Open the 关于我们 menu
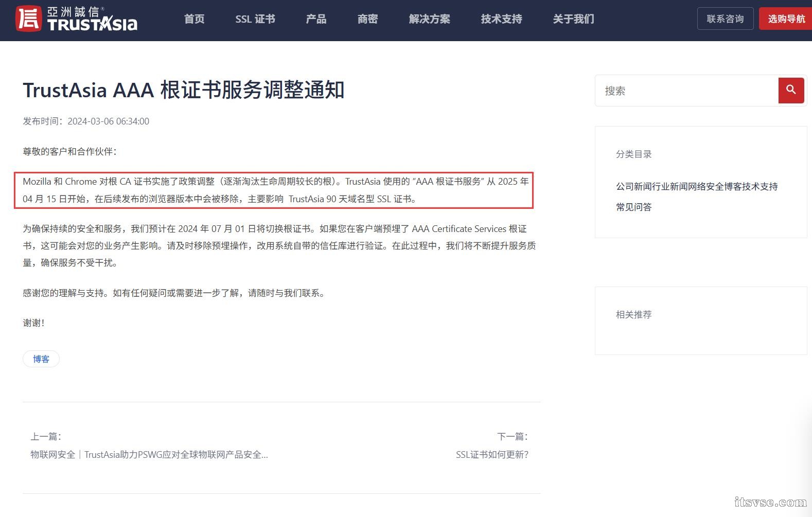Image resolution: width=812 pixels, height=517 pixels. click(573, 19)
